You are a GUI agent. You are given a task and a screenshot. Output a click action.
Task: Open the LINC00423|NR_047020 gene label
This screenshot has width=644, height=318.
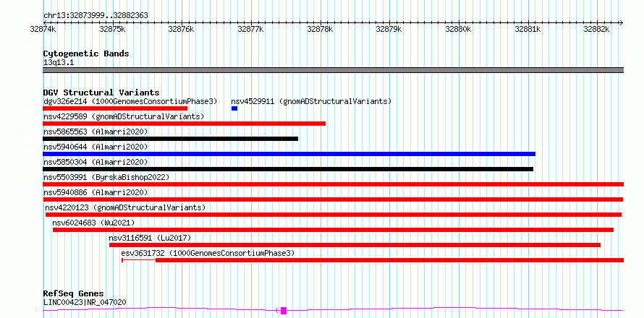click(x=85, y=302)
